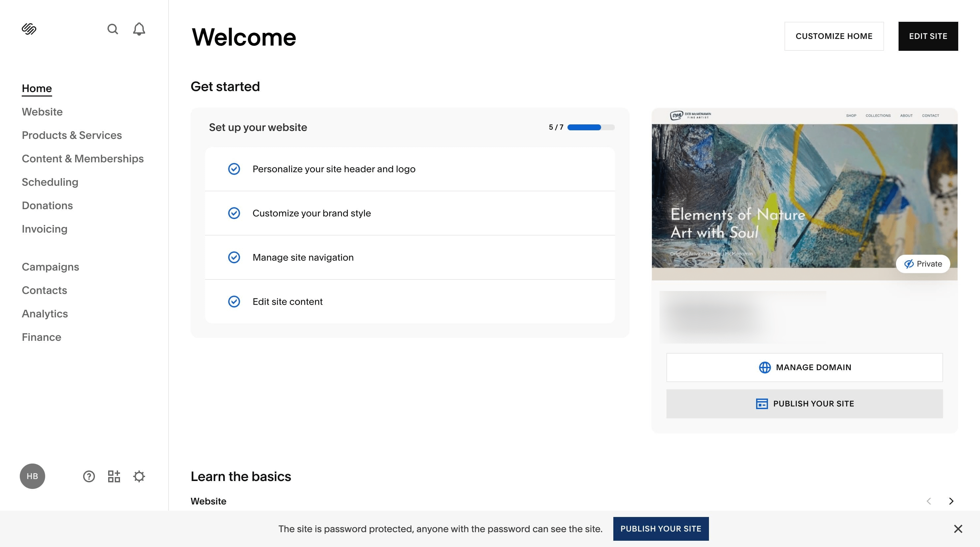The height and width of the screenshot is (547, 980).
Task: Click Publish Your Site in site card
Action: point(804,403)
